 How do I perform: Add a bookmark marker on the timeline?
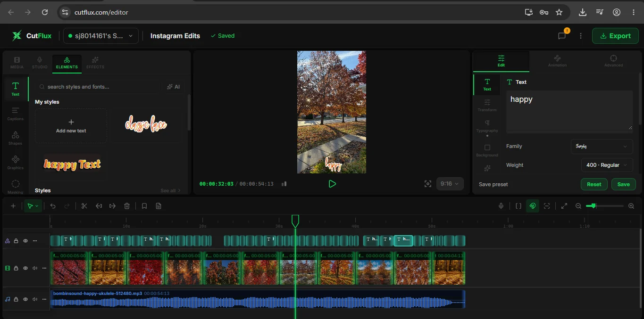click(144, 206)
